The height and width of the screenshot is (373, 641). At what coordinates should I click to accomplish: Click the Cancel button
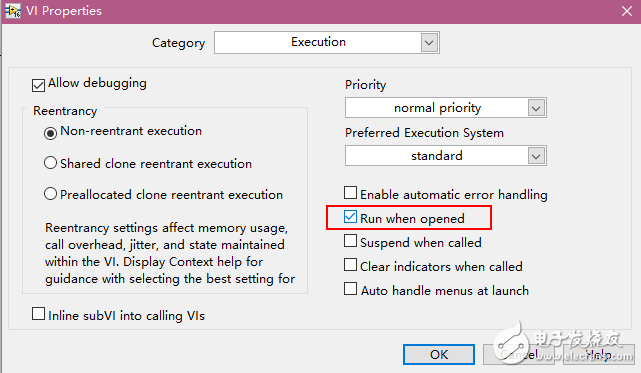tap(519, 354)
